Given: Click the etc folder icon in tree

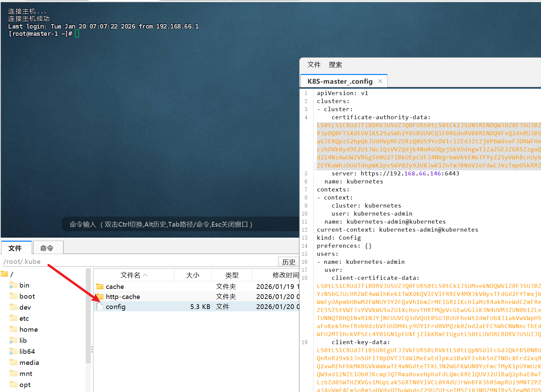Looking at the screenshot, I should click(x=13, y=318).
